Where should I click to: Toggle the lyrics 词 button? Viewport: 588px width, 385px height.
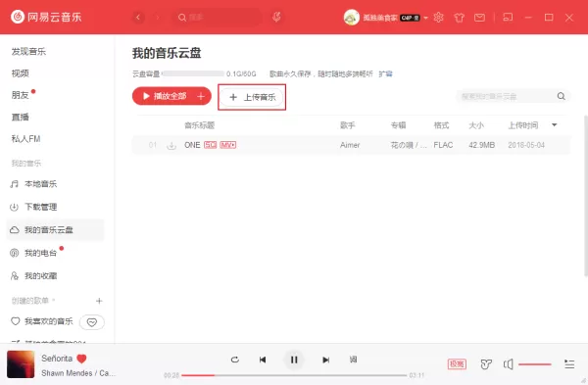(x=353, y=360)
